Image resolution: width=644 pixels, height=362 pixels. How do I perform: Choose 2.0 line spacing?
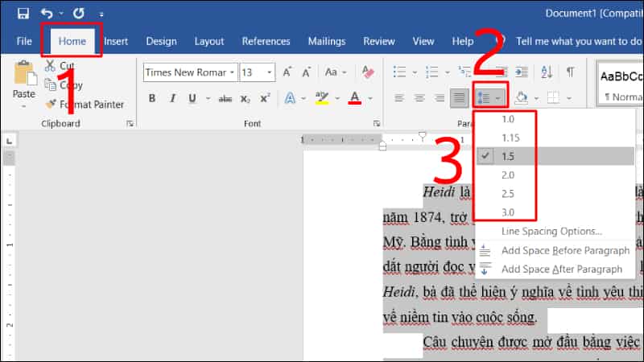click(508, 175)
